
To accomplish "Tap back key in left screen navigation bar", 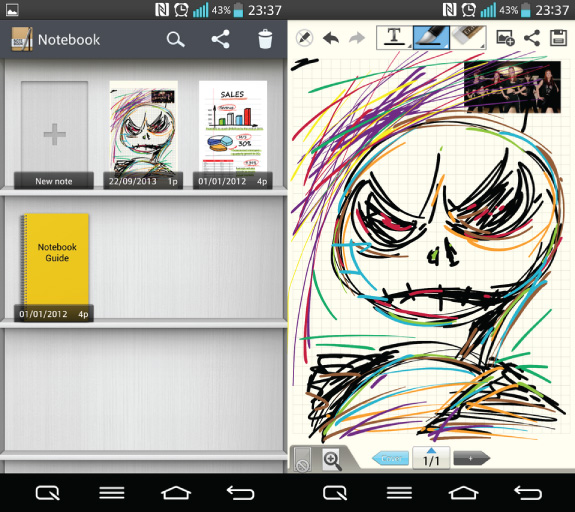I will (240, 493).
